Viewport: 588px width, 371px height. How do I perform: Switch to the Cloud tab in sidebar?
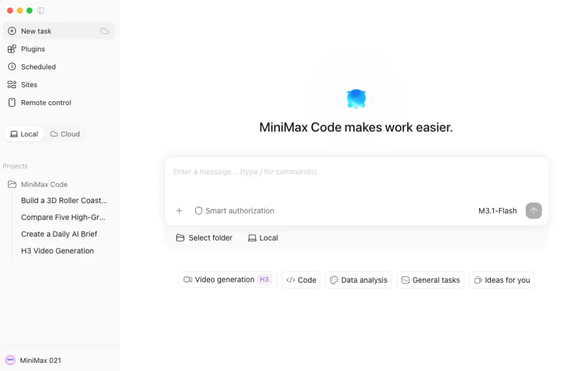pos(65,134)
